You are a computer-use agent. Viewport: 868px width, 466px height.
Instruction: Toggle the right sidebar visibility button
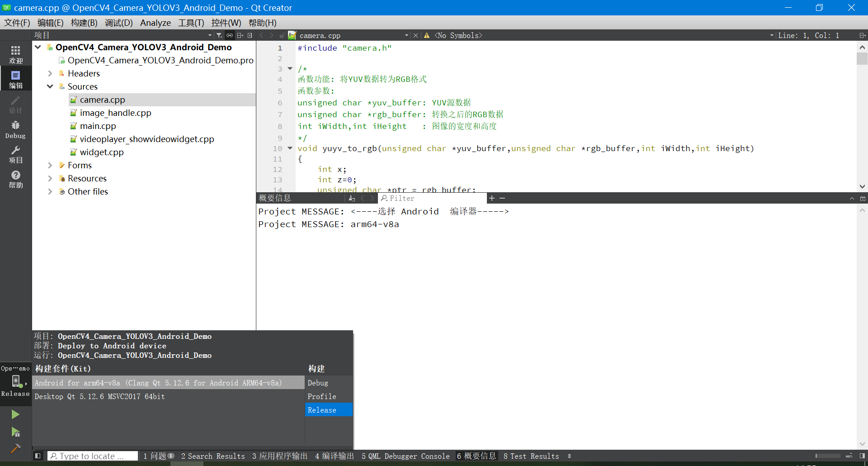point(862,456)
